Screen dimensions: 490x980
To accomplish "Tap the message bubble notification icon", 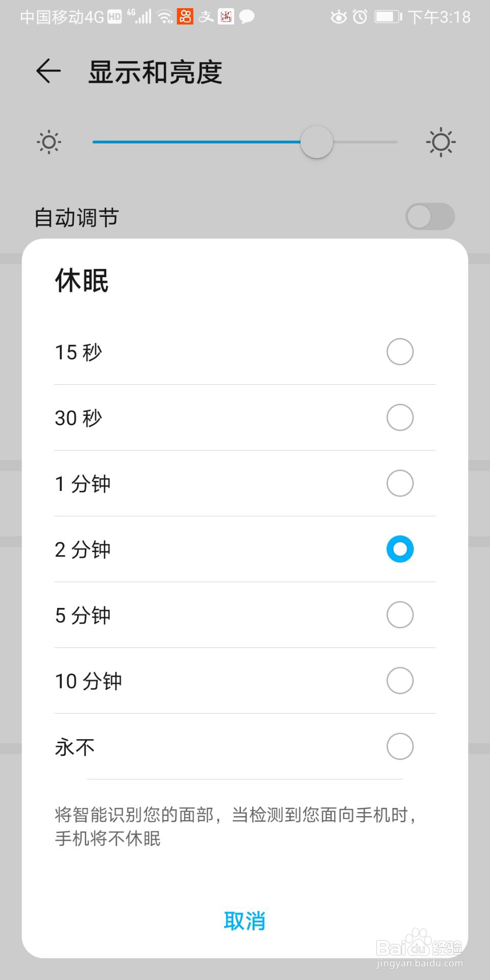I will click(x=247, y=17).
